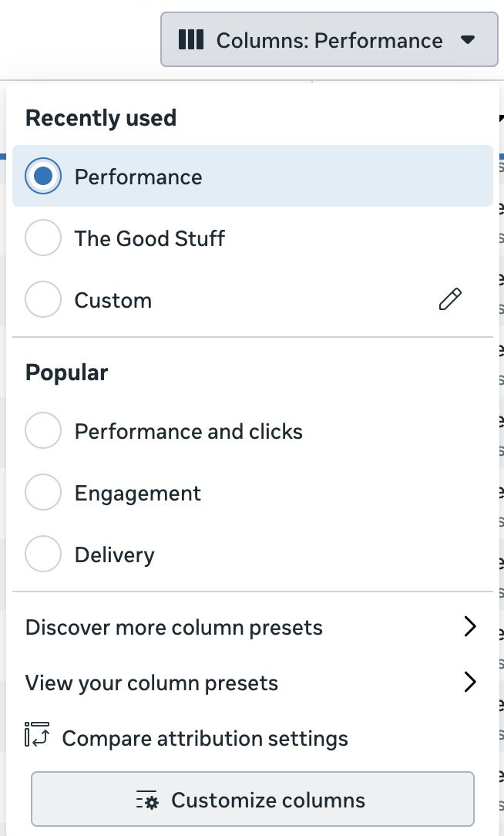This screenshot has width=504, height=836.
Task: Choose the Engagement radio option
Action: point(43,493)
